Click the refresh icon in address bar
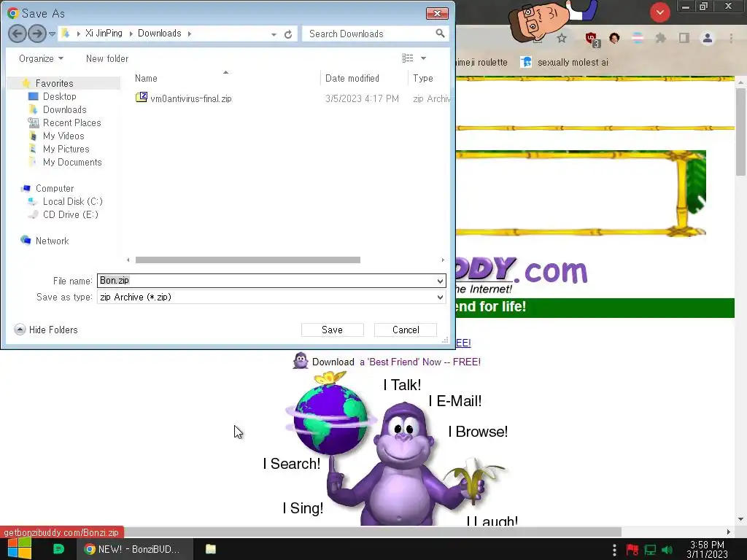 pyautogui.click(x=288, y=34)
